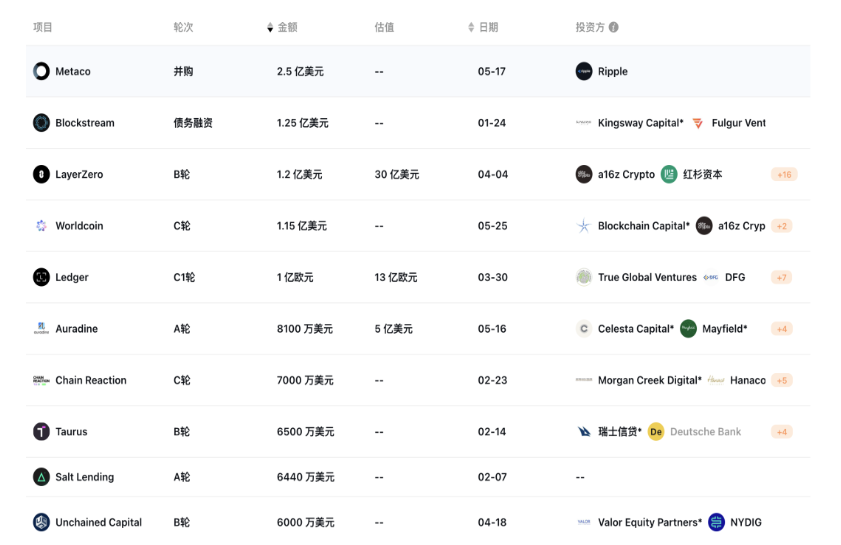Click the 瑞士信贷 sail logo icon
This screenshot has width=841, height=545.
(x=584, y=432)
